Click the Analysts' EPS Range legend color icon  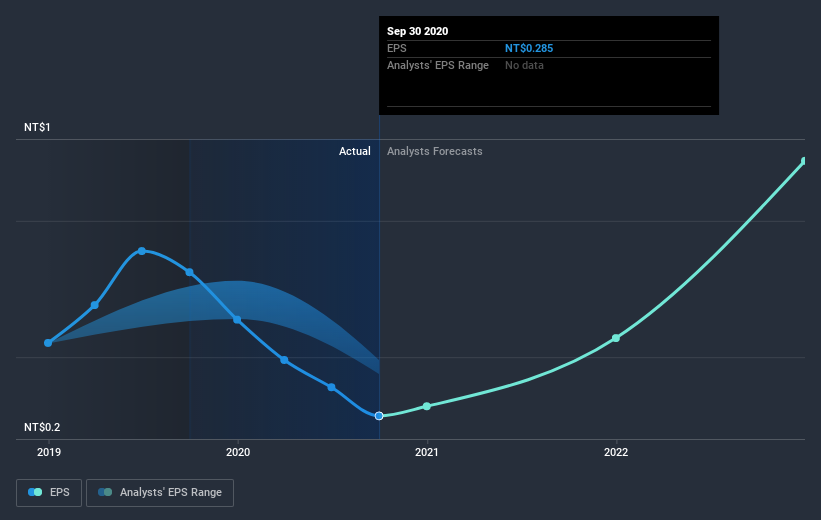pyautogui.click(x=105, y=492)
